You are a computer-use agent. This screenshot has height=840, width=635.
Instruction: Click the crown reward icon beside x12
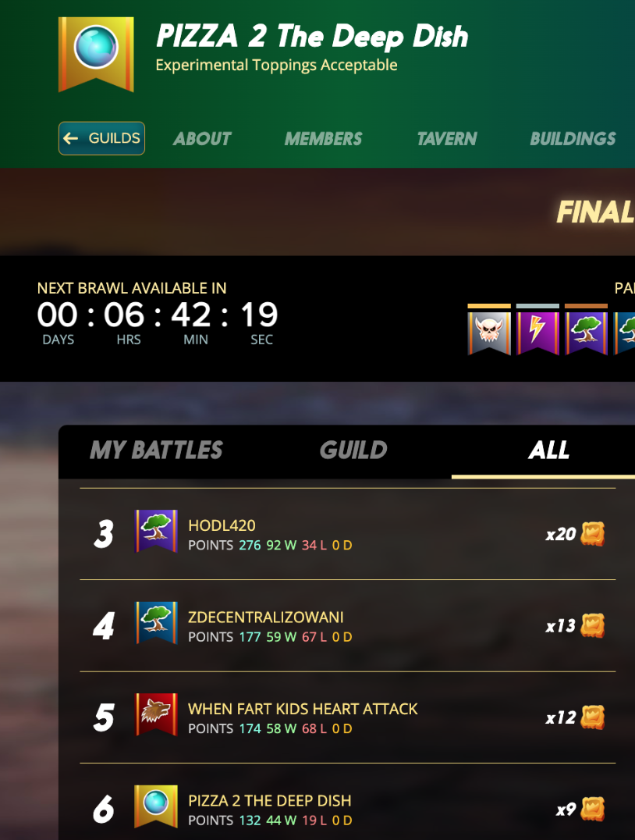pos(593,717)
